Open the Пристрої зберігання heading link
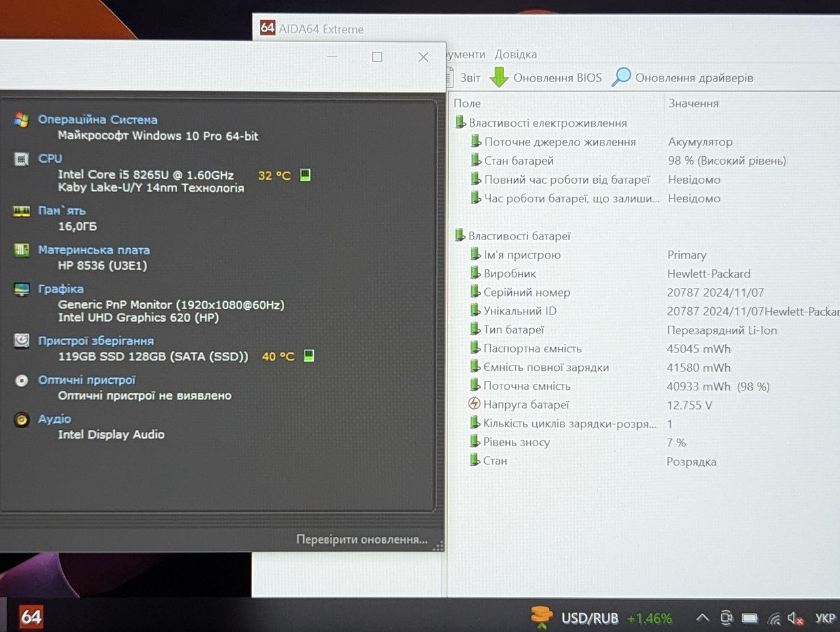 point(96,341)
